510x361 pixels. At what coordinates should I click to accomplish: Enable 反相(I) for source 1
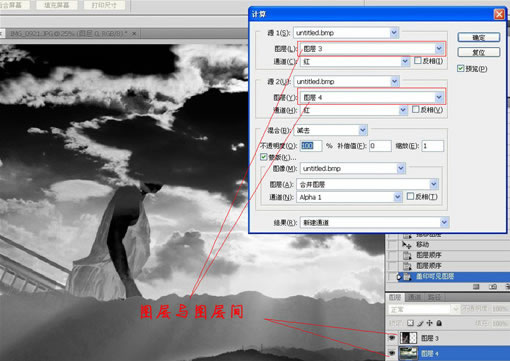click(x=418, y=61)
